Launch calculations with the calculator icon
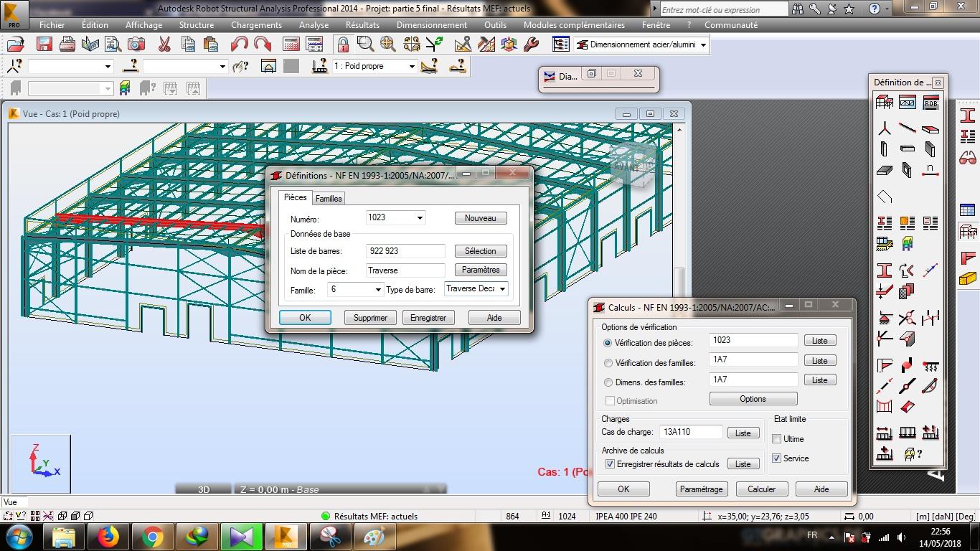The height and width of the screenshot is (551, 980). coord(291,44)
